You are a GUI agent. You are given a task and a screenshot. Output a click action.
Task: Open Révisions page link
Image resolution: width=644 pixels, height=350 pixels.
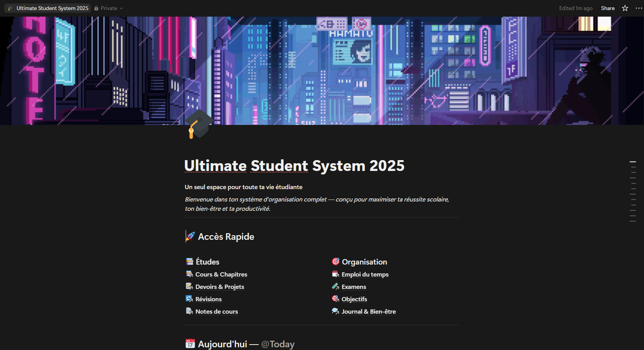(208, 299)
